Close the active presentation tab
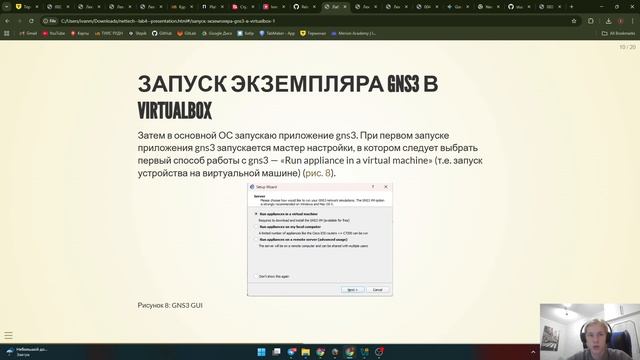The image size is (640, 360). click(x=345, y=7)
